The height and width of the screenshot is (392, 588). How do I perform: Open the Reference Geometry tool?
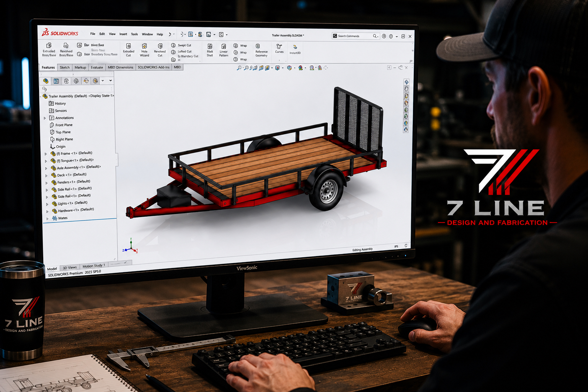point(261,51)
